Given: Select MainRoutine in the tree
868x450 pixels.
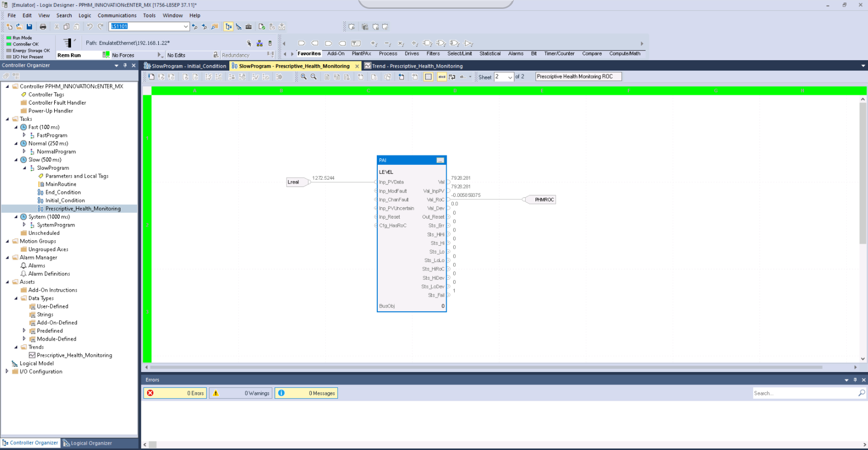Looking at the screenshot, I should [x=61, y=184].
